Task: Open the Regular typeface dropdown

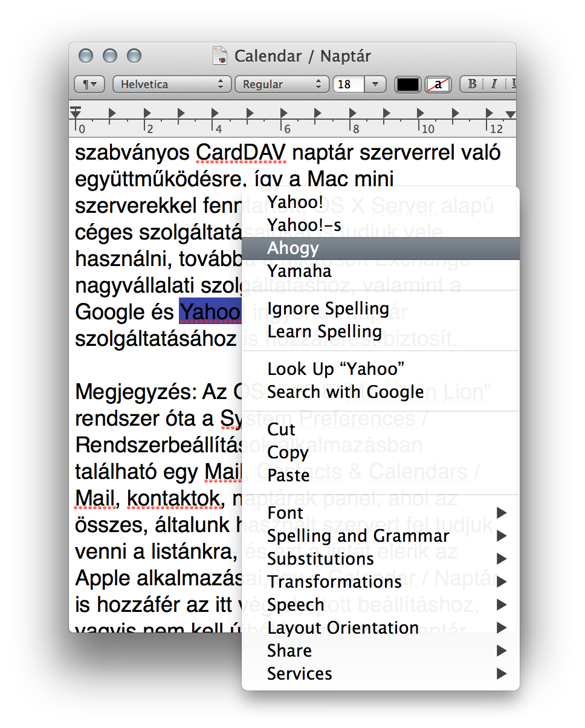Action: [282, 84]
